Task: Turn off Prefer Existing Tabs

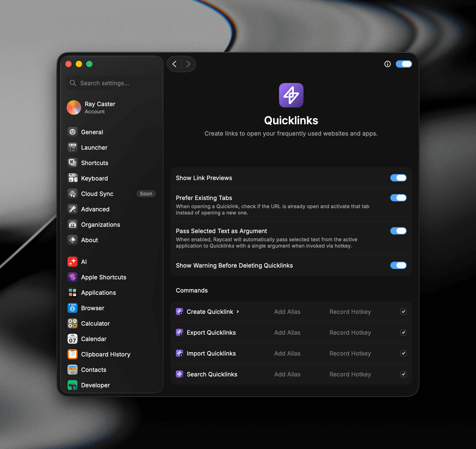Action: 398,198
